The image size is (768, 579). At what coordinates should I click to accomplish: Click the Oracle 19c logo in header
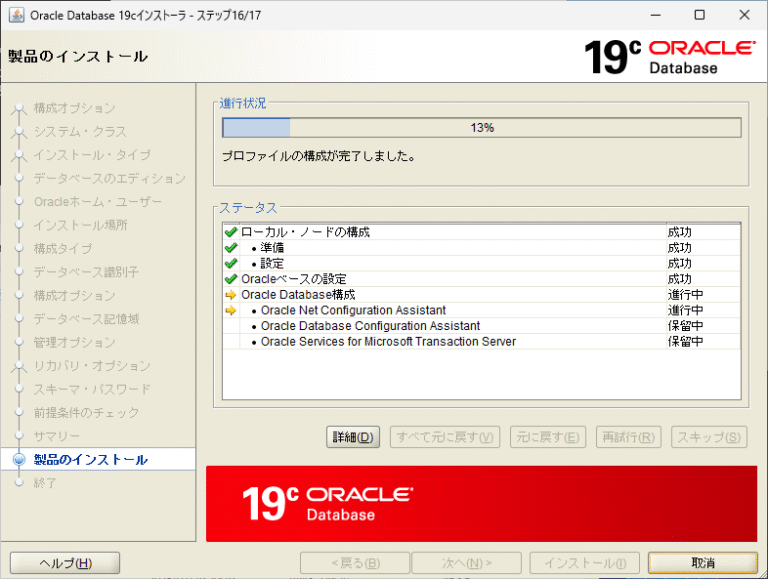tap(669, 57)
